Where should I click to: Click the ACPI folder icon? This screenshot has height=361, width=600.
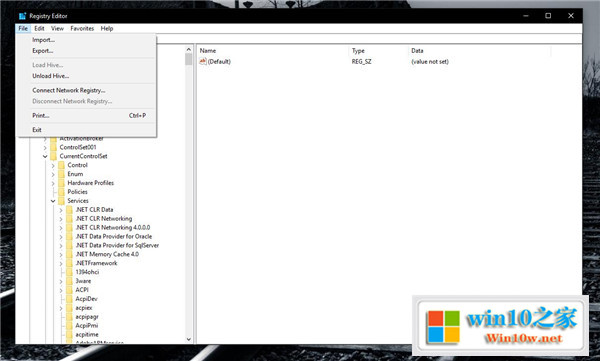[69, 290]
